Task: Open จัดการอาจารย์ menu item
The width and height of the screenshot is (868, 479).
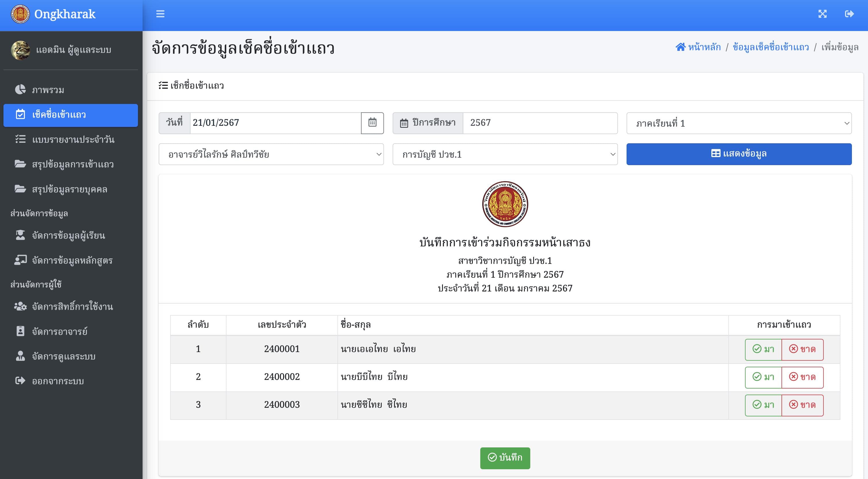Action: (70, 331)
